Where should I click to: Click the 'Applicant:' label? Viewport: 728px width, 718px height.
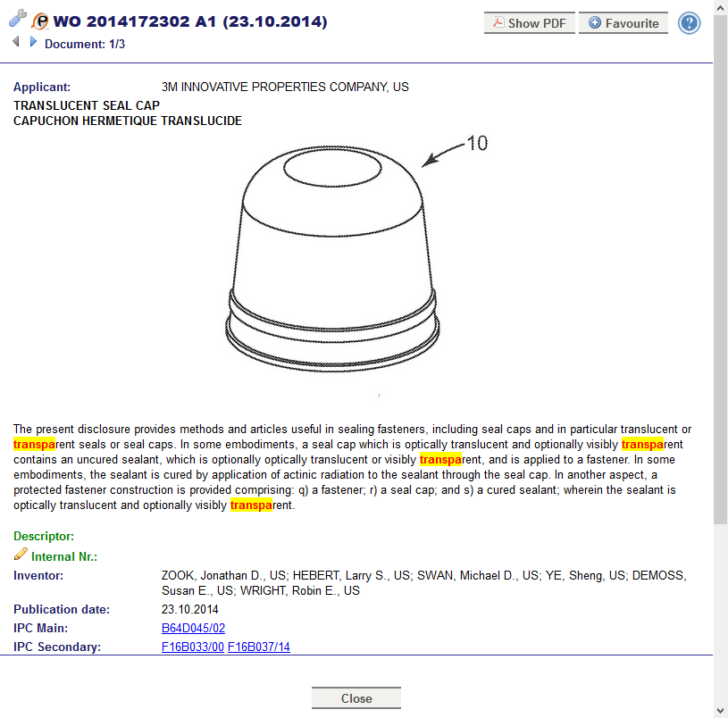[x=42, y=87]
